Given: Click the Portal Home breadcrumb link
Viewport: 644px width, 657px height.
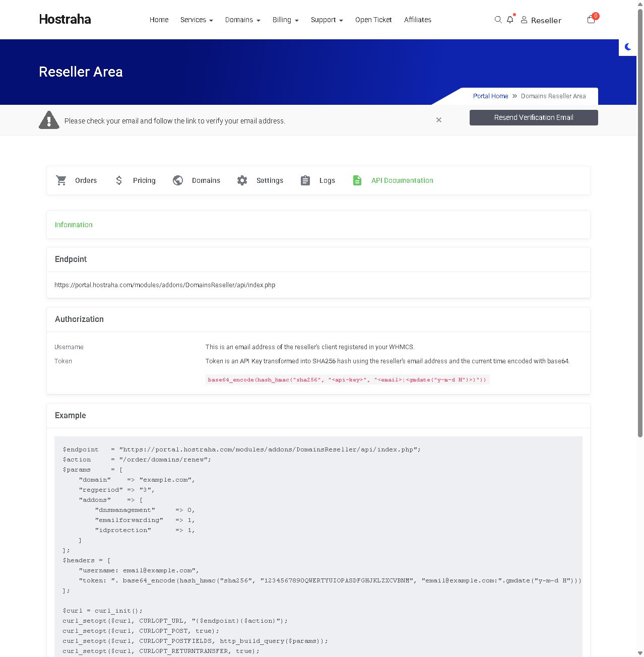Looking at the screenshot, I should [x=490, y=96].
